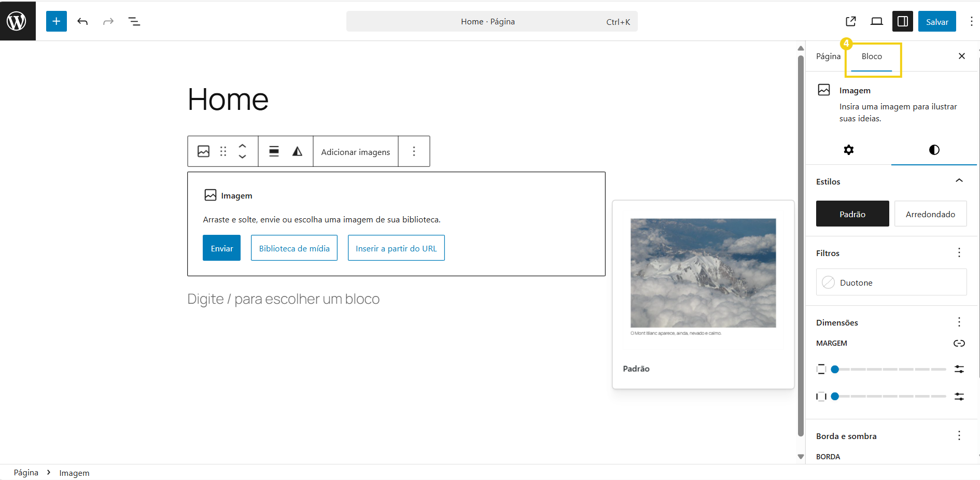Open the block inserter plus button
Viewport: 980px width, 480px height.
(x=57, y=21)
